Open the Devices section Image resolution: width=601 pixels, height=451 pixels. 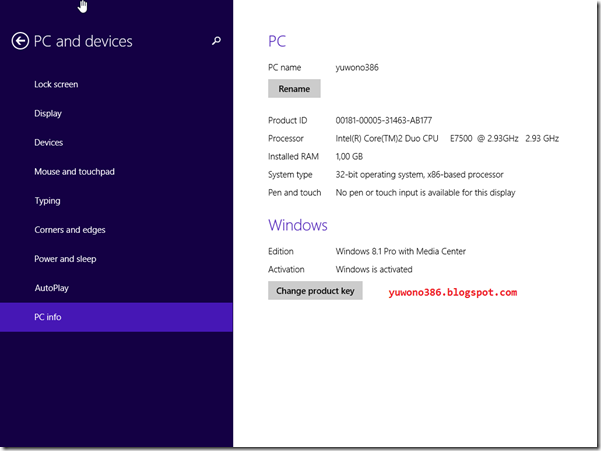[x=48, y=143]
